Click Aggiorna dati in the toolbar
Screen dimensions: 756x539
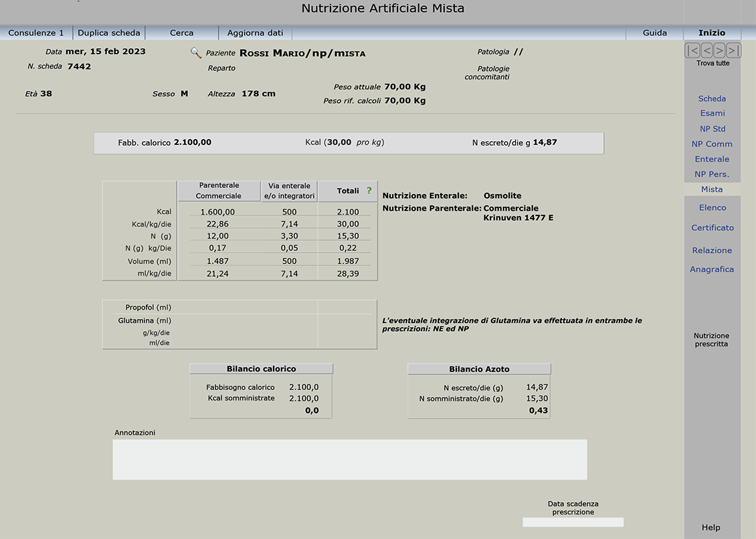click(x=255, y=33)
